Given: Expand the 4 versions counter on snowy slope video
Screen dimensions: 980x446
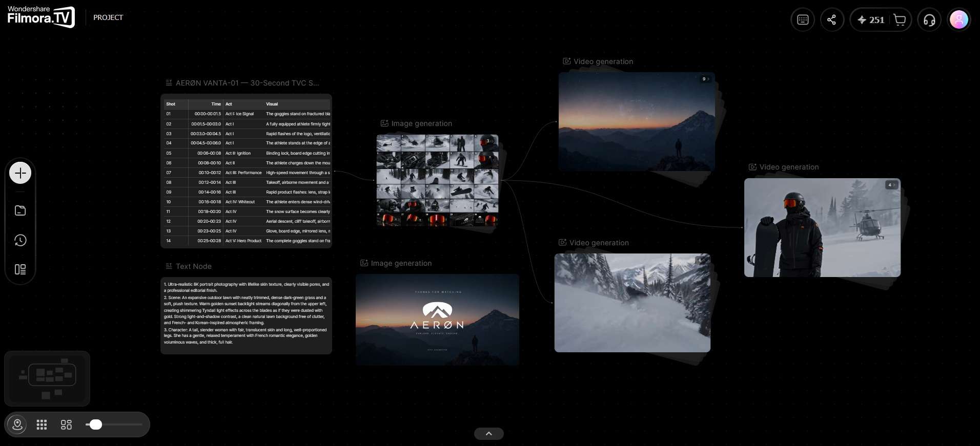Looking at the screenshot, I should [x=702, y=260].
